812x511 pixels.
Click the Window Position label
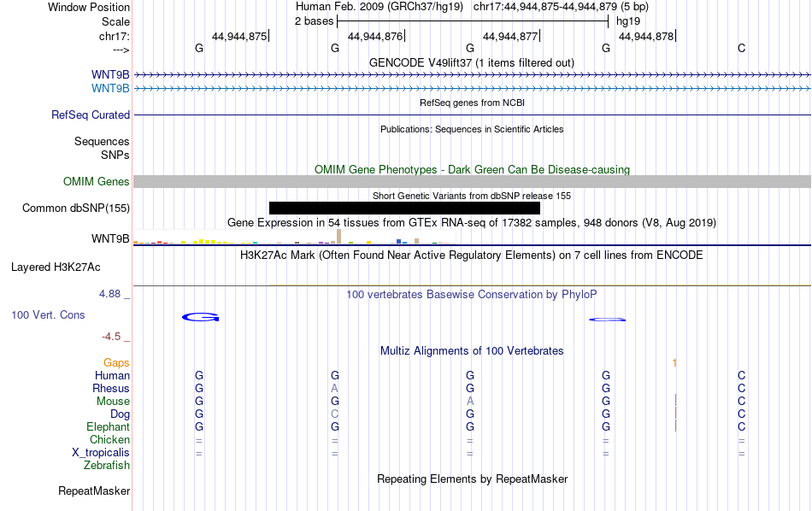pyautogui.click(x=89, y=7)
